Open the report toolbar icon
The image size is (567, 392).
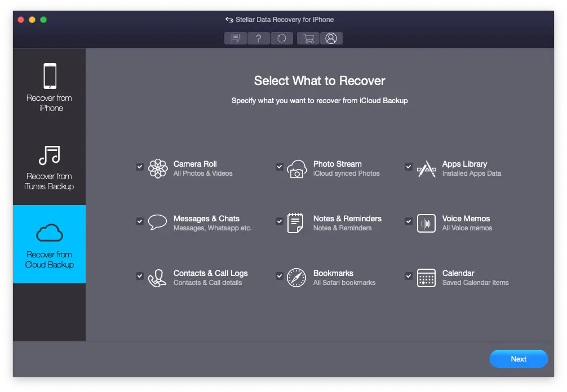tap(236, 38)
